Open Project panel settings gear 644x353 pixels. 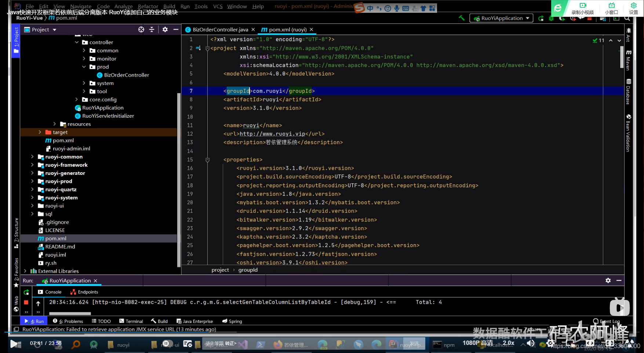pos(165,29)
